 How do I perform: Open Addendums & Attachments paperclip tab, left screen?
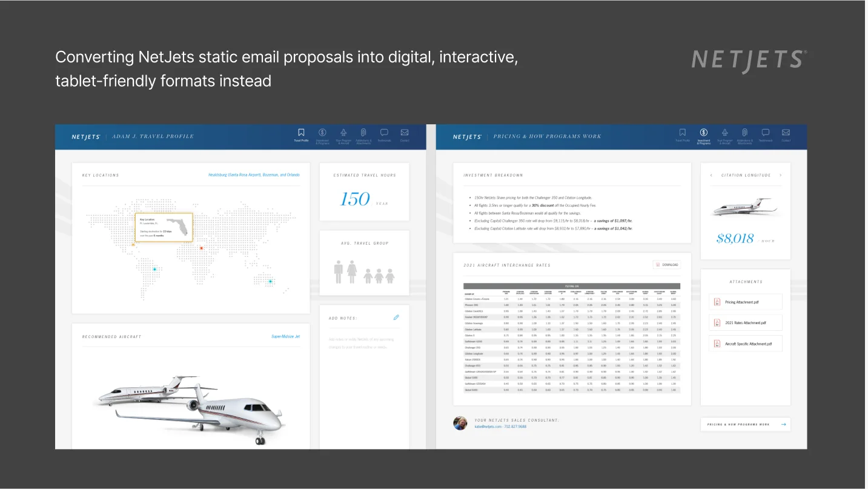click(x=363, y=135)
